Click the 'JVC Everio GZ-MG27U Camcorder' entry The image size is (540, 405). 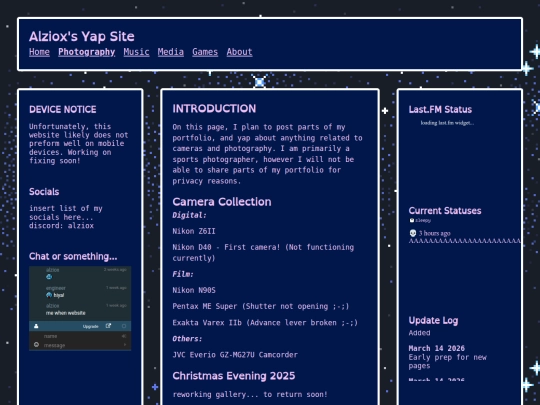235,355
